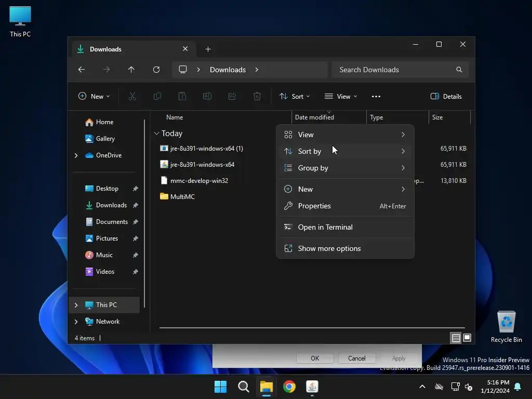Choose Properties in context menu
The height and width of the screenshot is (399, 532).
(345, 206)
